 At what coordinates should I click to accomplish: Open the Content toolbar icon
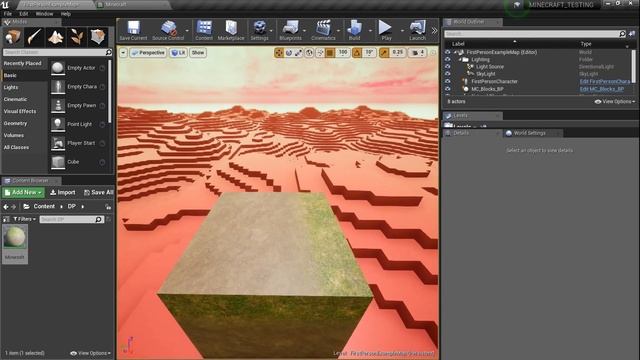204,30
